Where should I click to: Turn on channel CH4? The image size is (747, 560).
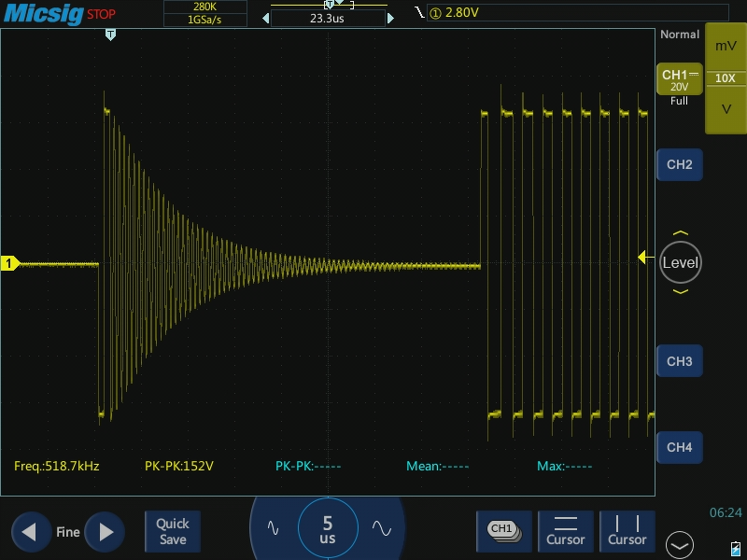680,447
